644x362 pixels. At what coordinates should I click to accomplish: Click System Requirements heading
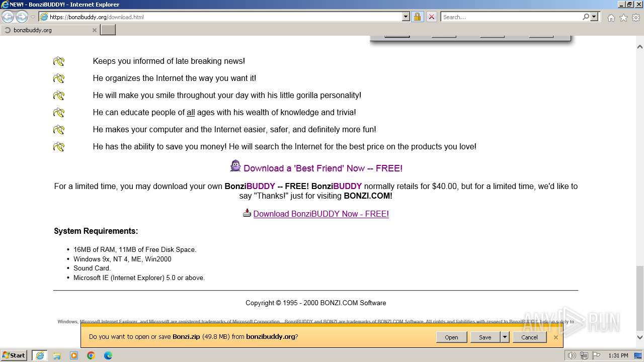coord(96,231)
